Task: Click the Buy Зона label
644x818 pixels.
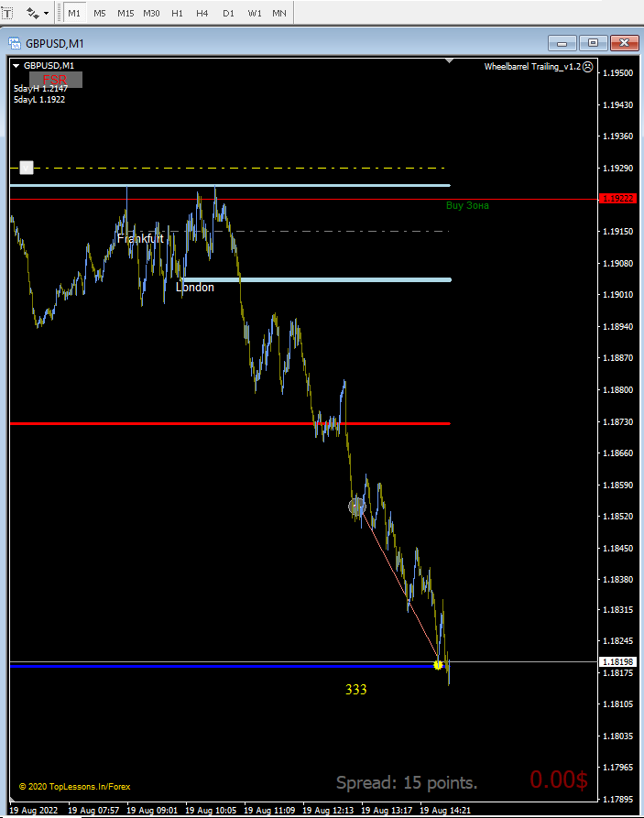Action: pos(467,205)
